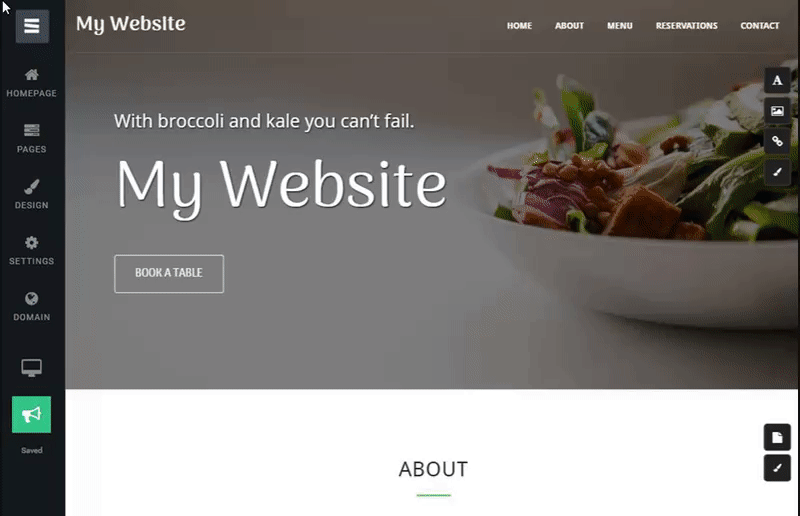Open the Domain globe panel
Viewport: 800px width, 516px height.
coord(32,306)
